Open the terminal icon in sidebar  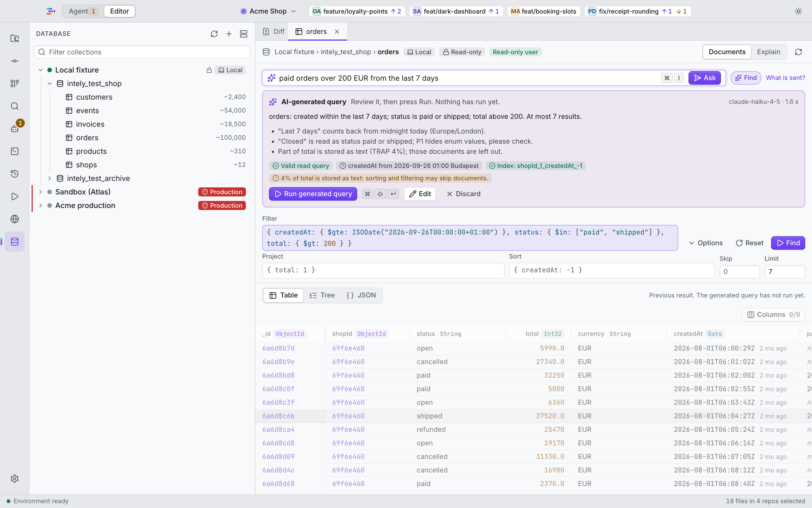coord(14,151)
